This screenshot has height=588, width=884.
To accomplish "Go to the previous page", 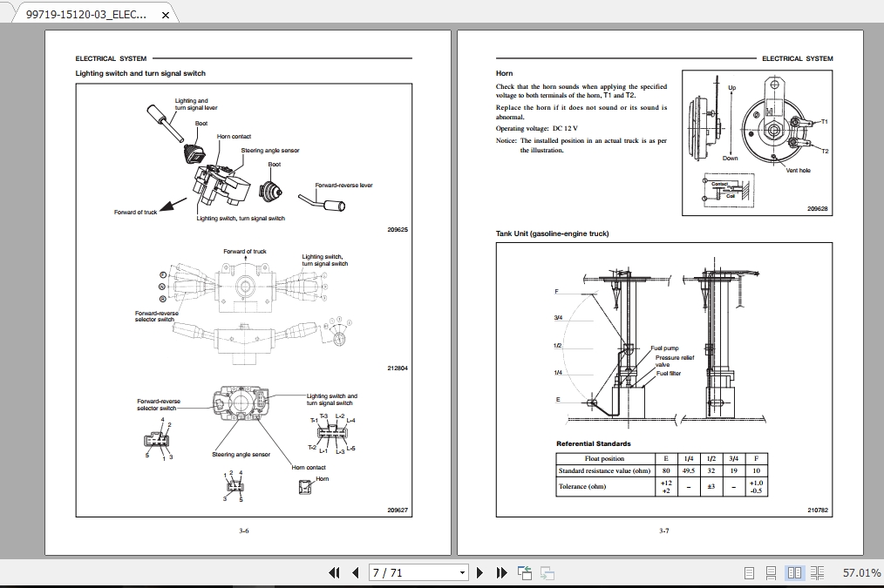I will point(354,573).
